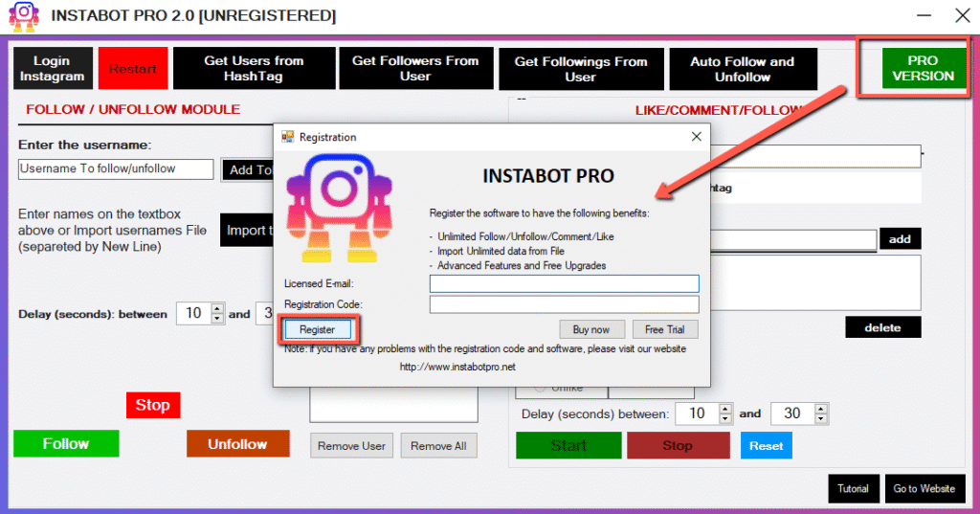Click the Registration Code field
The width and height of the screenshot is (980, 514).
click(x=564, y=304)
